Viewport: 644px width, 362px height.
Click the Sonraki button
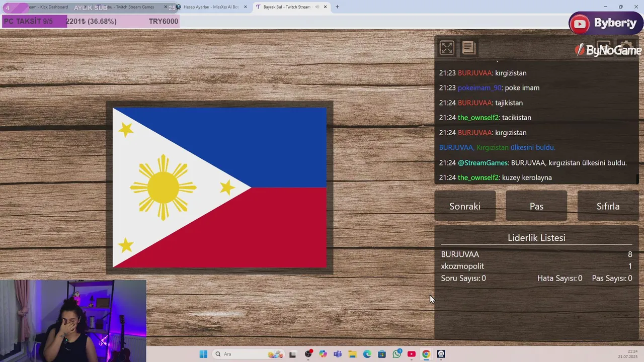(x=465, y=206)
